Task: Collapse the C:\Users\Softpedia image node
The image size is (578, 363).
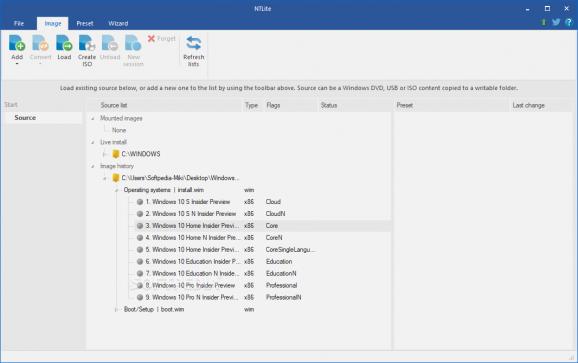Action: click(x=105, y=178)
